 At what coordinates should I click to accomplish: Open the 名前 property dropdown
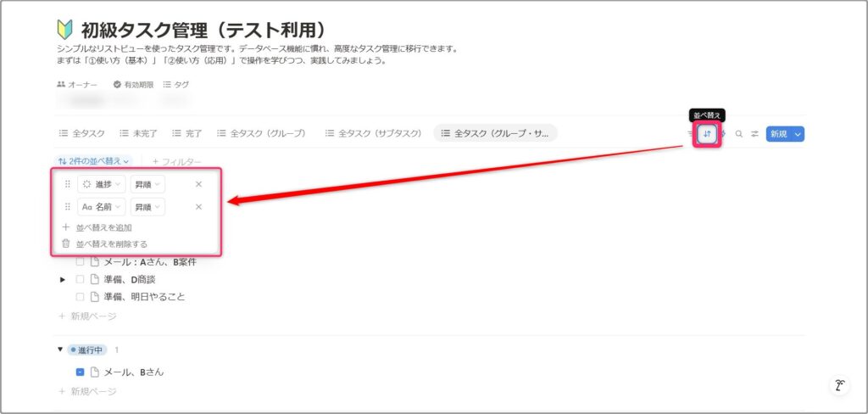[x=102, y=207]
